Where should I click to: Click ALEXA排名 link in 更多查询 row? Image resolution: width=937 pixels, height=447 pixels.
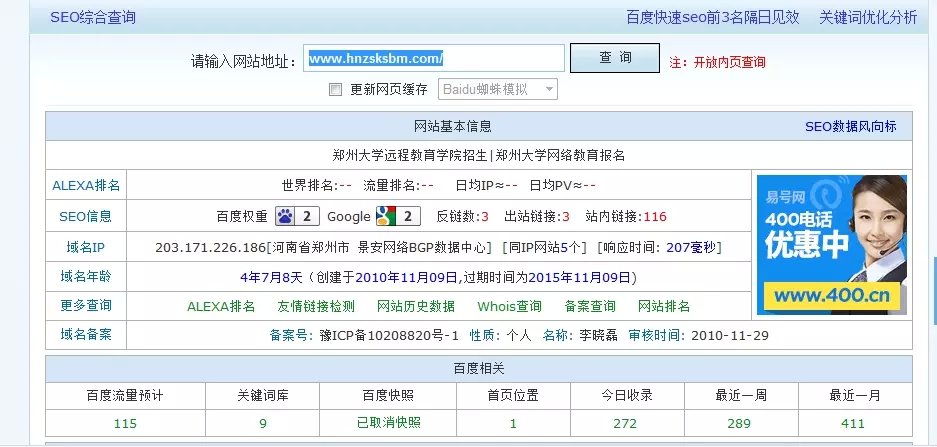point(221,306)
